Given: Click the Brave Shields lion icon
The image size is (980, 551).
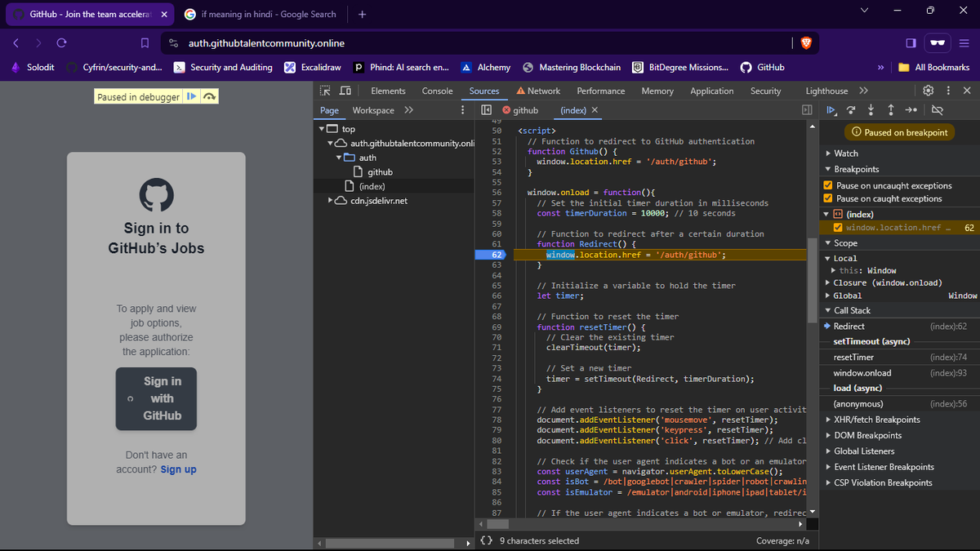Looking at the screenshot, I should point(808,43).
